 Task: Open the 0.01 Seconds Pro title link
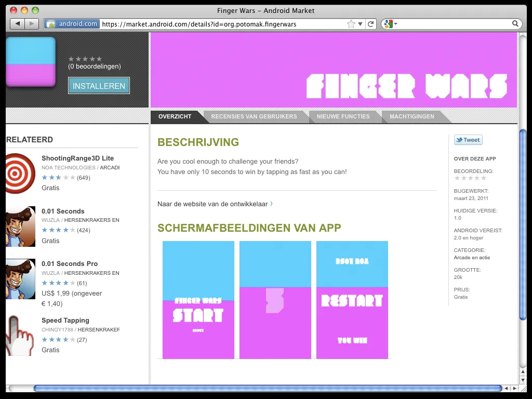pos(70,263)
